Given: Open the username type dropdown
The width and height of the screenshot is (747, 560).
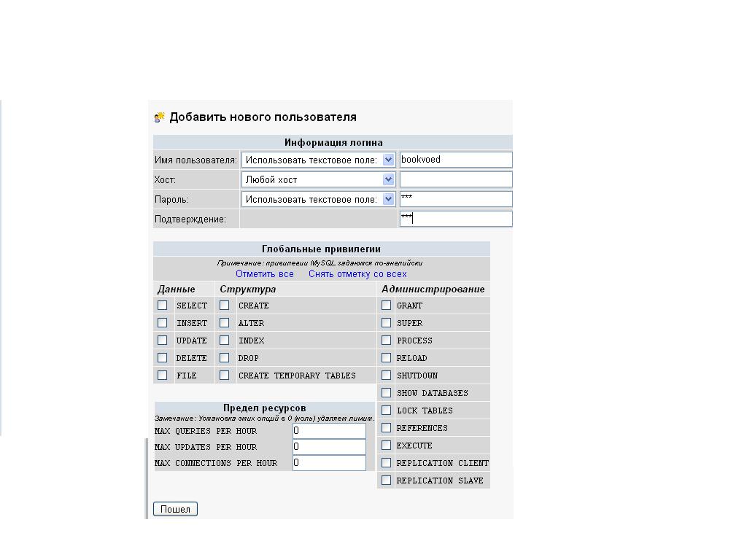Looking at the screenshot, I should point(318,160).
